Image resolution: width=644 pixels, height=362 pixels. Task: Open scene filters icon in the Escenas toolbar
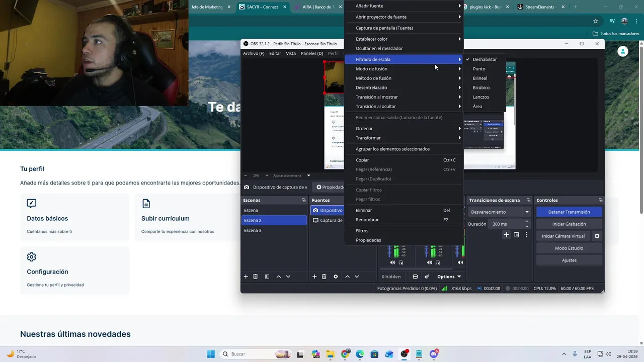(x=267, y=277)
